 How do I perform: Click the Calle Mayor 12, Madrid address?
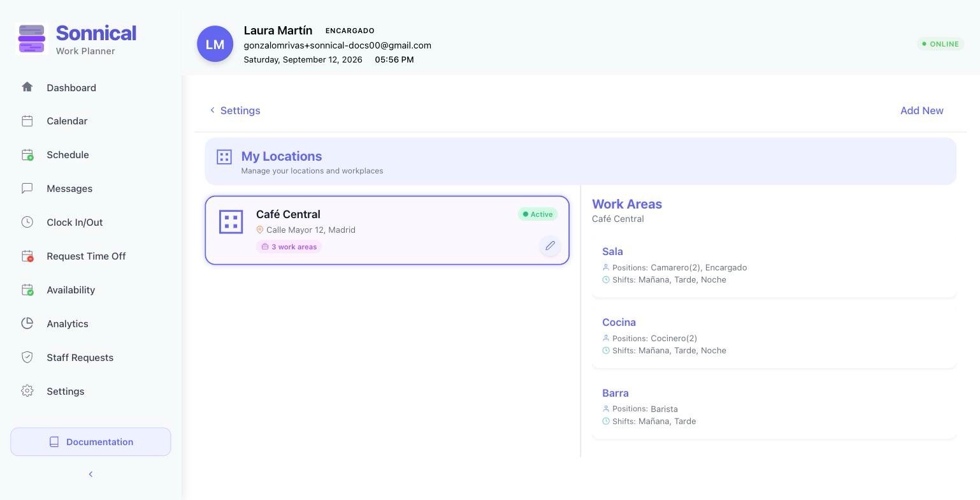(x=311, y=230)
